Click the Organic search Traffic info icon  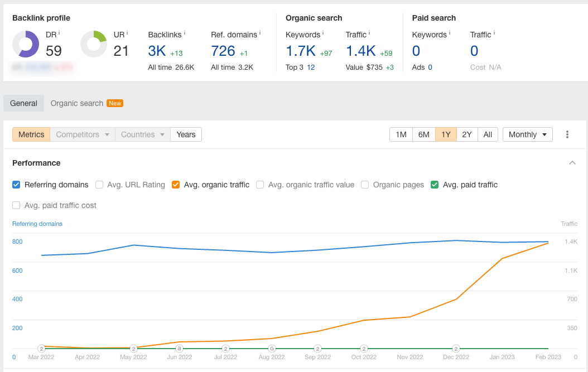tap(369, 33)
